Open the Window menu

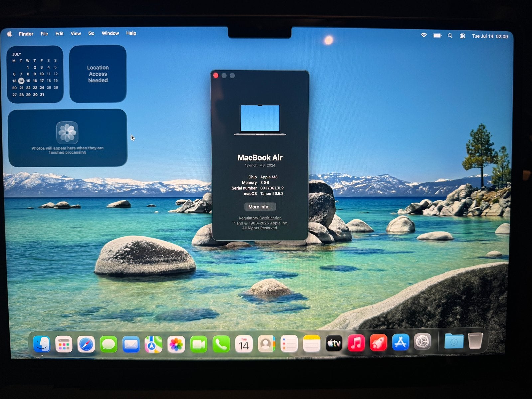(110, 33)
